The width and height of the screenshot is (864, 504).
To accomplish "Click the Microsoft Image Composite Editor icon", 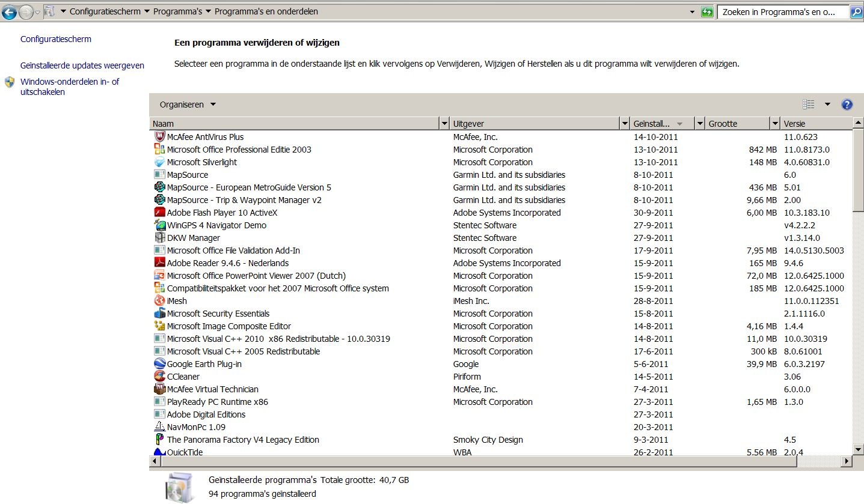I will 159,326.
